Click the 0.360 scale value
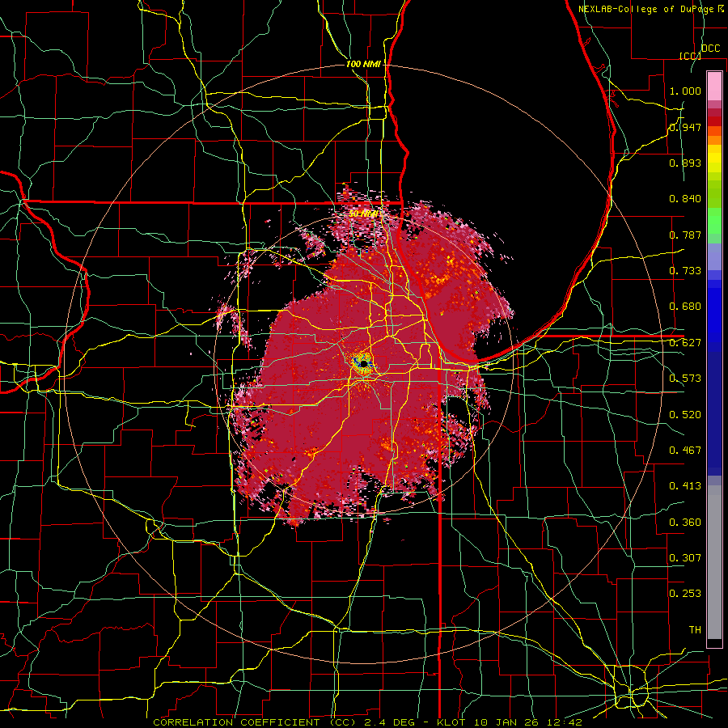Image resolution: width=728 pixels, height=728 pixels. tap(685, 522)
